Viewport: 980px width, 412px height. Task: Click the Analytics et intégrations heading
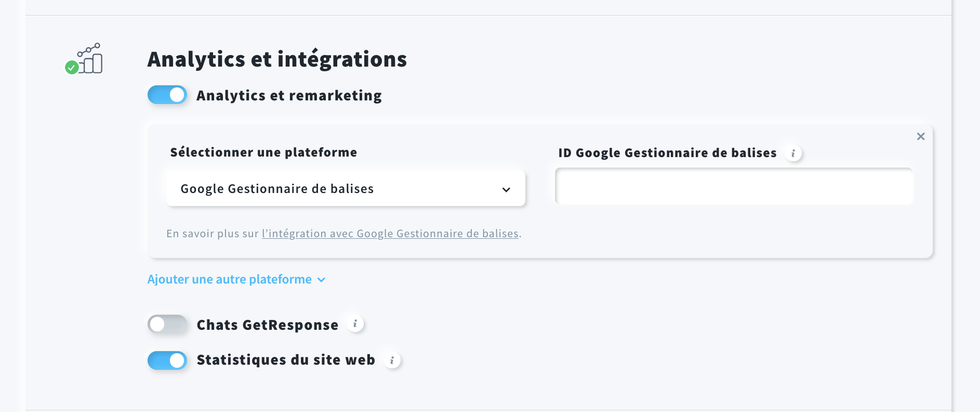[277, 59]
